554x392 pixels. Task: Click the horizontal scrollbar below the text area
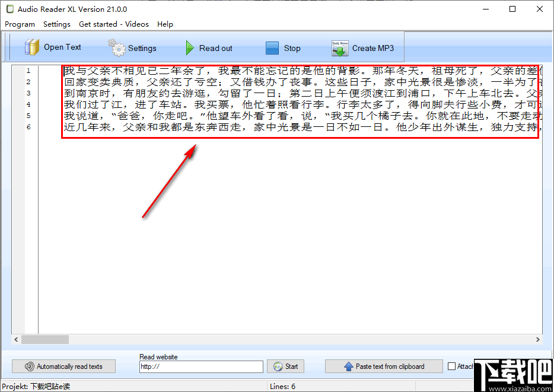tap(44, 339)
